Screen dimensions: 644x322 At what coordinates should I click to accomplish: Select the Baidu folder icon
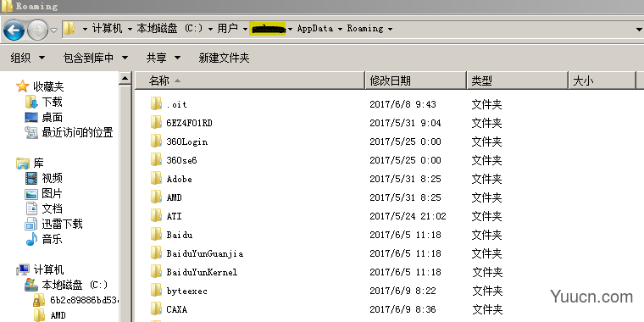[156, 235]
